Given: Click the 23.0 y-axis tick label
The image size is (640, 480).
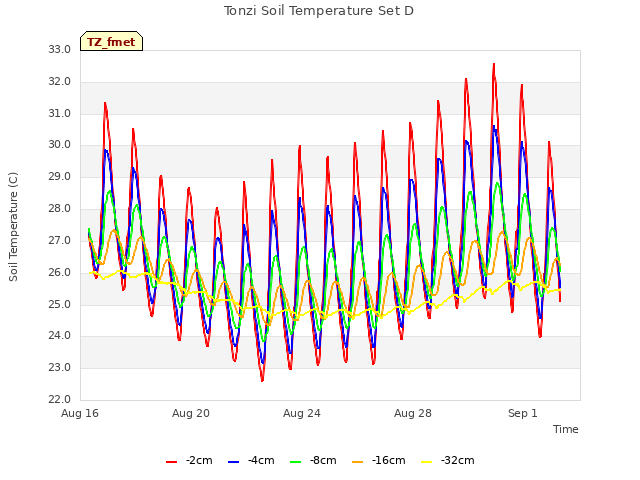Looking at the screenshot, I should click(60, 367).
